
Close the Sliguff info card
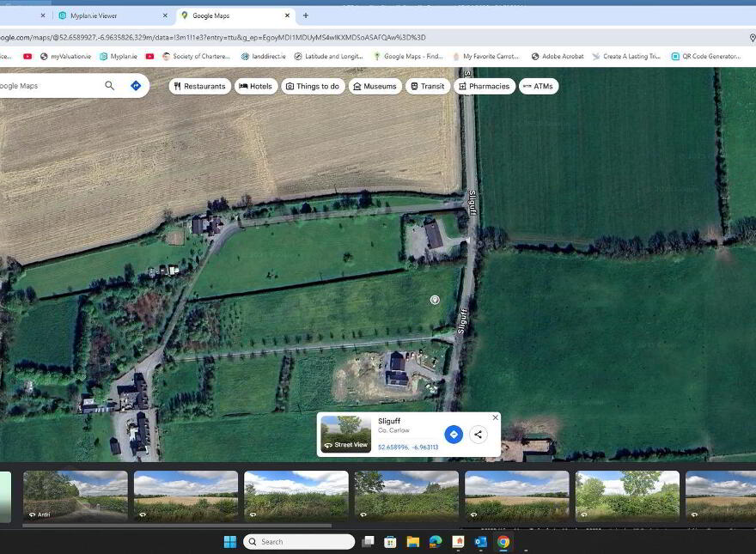pos(495,417)
